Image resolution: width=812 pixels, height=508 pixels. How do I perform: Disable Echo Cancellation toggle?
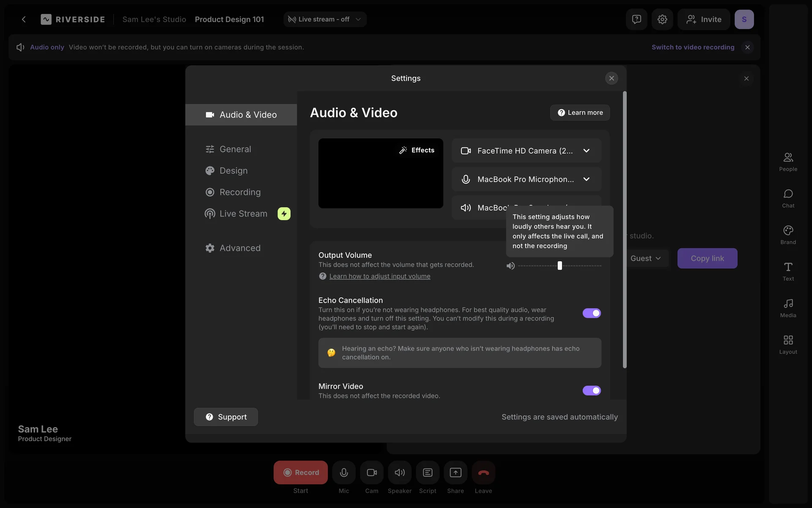[592, 313]
